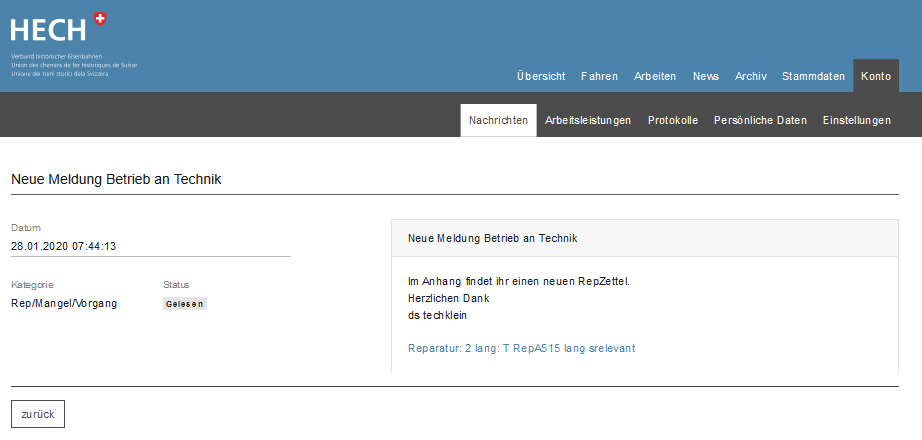The height and width of the screenshot is (440, 922).
Task: Click the message panel header title
Action: tap(492, 239)
